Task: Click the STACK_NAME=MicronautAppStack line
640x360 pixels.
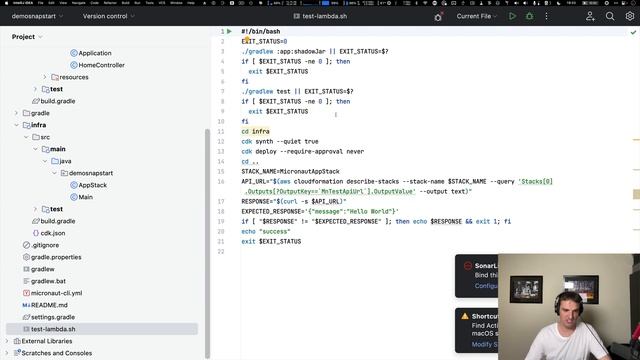Action: click(x=290, y=171)
